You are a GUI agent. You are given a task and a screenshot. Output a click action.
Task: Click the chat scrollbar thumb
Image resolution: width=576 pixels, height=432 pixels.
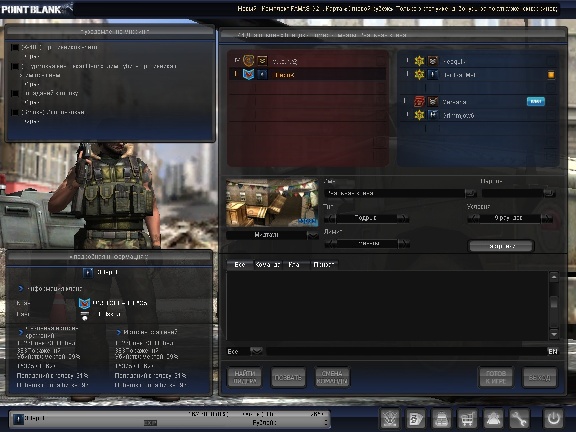coord(554,302)
